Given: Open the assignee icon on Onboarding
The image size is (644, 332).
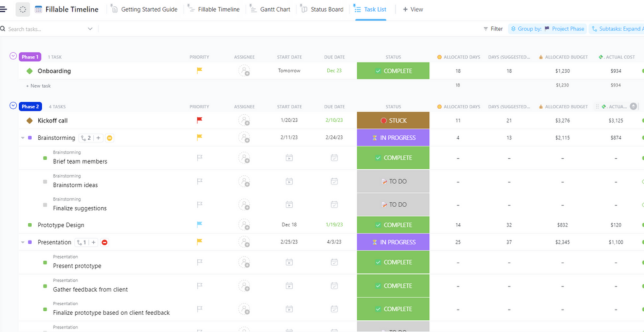Looking at the screenshot, I should click(x=244, y=71).
